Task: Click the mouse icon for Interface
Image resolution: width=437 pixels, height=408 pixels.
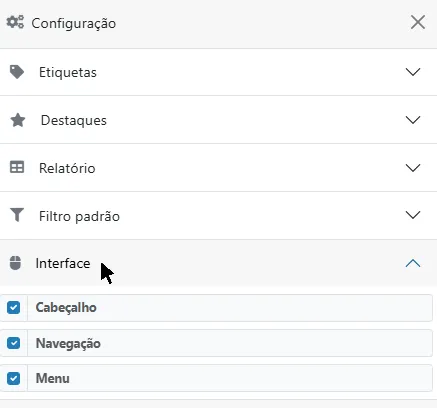Action: (x=15, y=263)
